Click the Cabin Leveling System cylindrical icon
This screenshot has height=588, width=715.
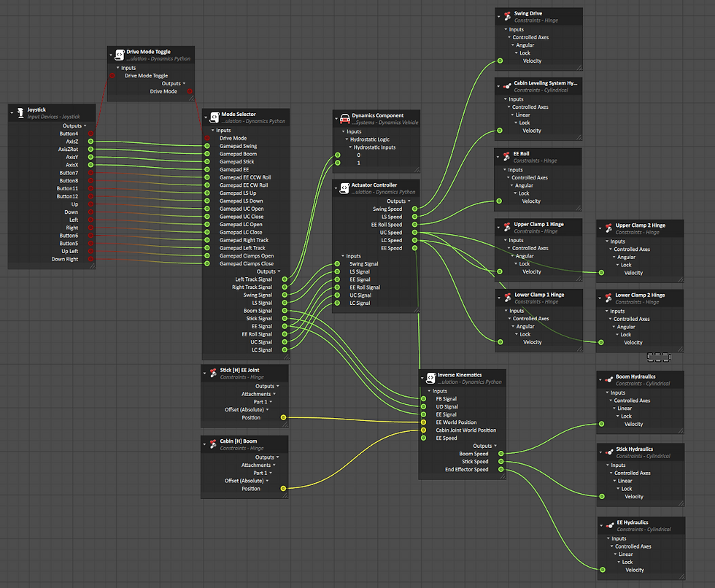[507, 86]
